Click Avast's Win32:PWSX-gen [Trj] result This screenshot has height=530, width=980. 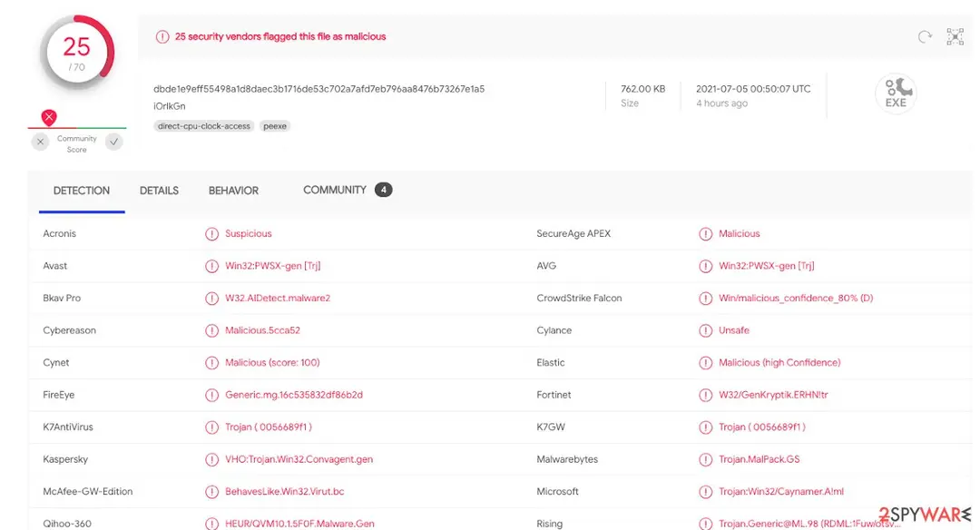272,266
